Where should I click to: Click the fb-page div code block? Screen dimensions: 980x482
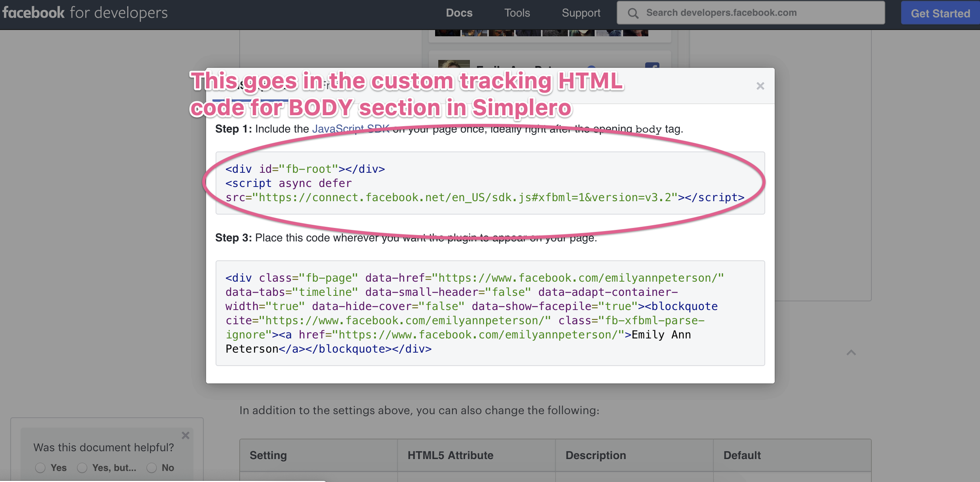[x=490, y=313]
